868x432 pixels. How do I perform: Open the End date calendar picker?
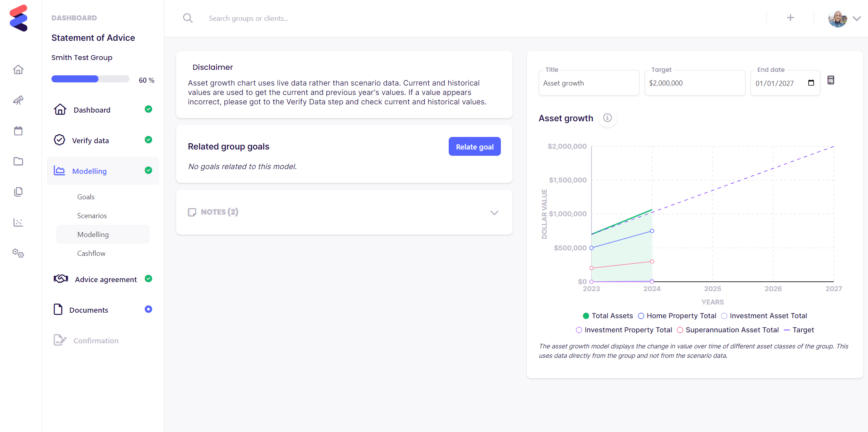[811, 83]
